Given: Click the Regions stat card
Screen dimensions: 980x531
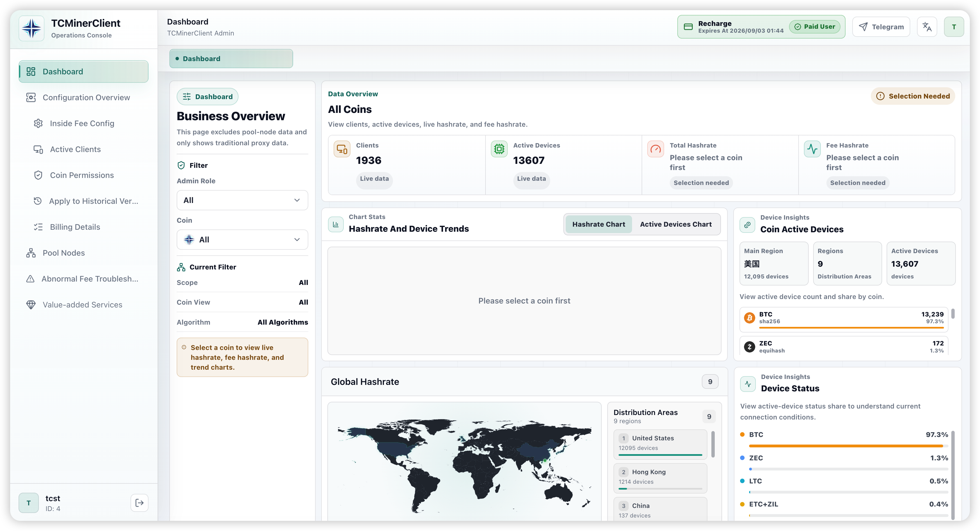Looking at the screenshot, I should coord(847,264).
